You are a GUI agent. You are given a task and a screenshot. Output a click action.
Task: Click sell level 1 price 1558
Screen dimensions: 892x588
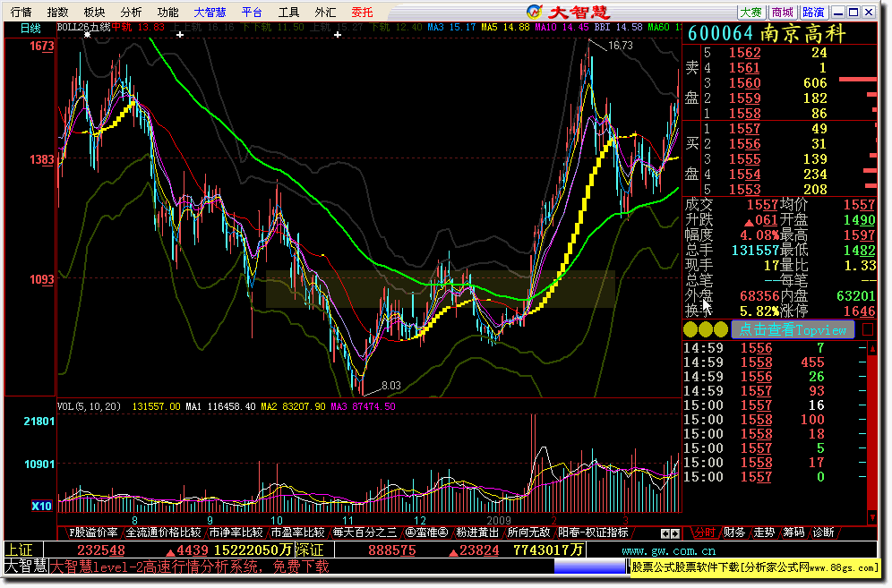click(744, 114)
